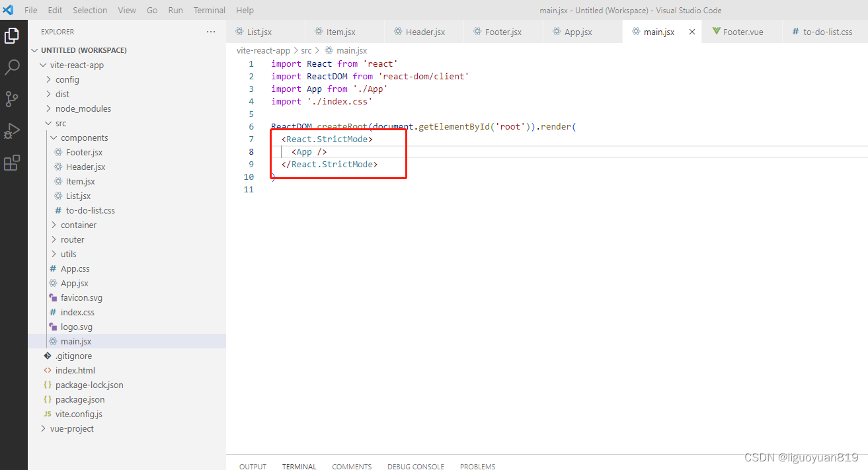Viewport: 868px width, 470px height.
Task: Open the Selection menu
Action: coord(90,10)
